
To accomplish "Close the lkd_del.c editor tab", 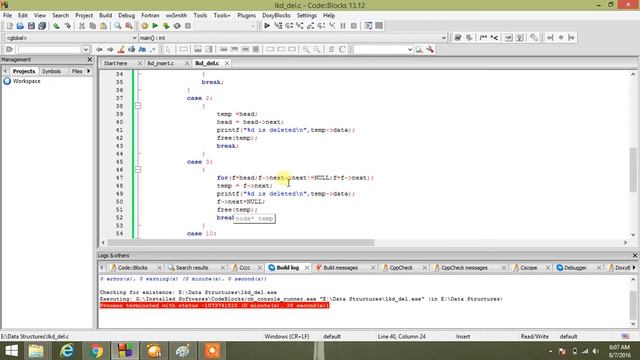I will tap(227, 63).
